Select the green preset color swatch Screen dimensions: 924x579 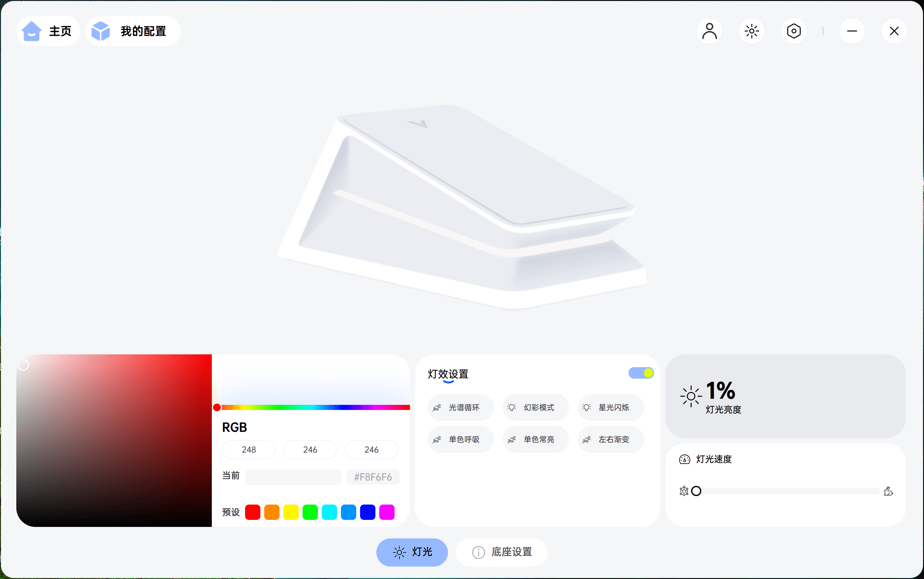pos(310,512)
